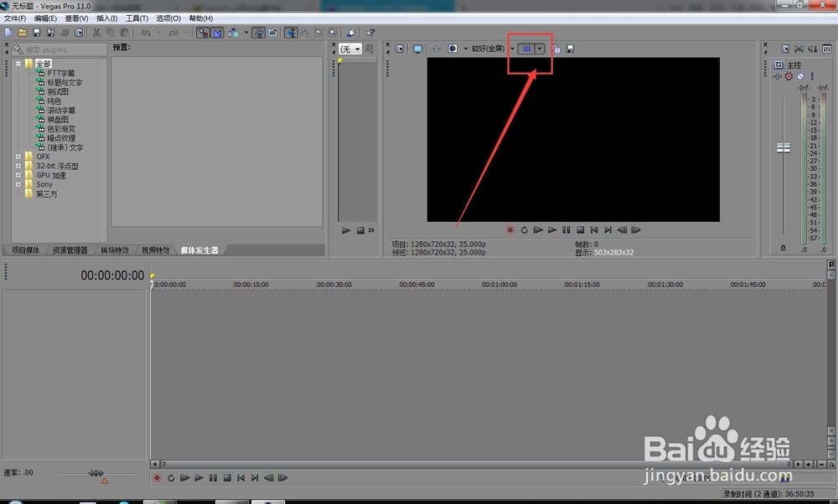
Task: Open a project with the folder icon
Action: click(x=23, y=33)
